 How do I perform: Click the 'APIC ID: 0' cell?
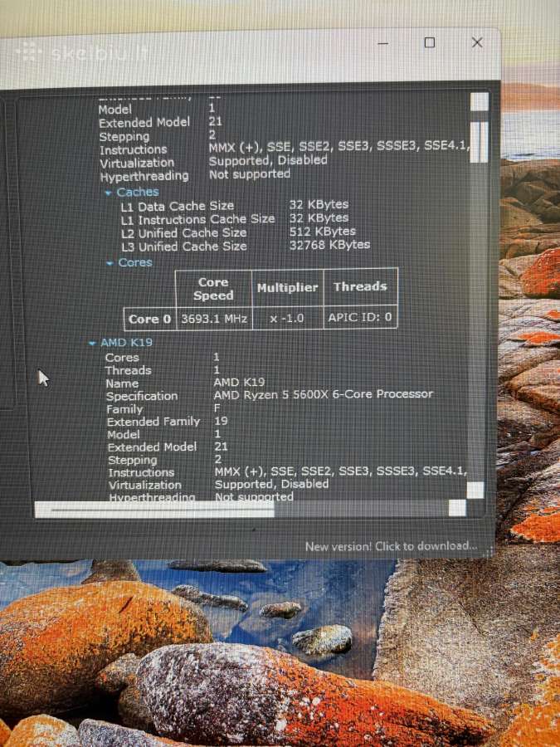tap(361, 317)
